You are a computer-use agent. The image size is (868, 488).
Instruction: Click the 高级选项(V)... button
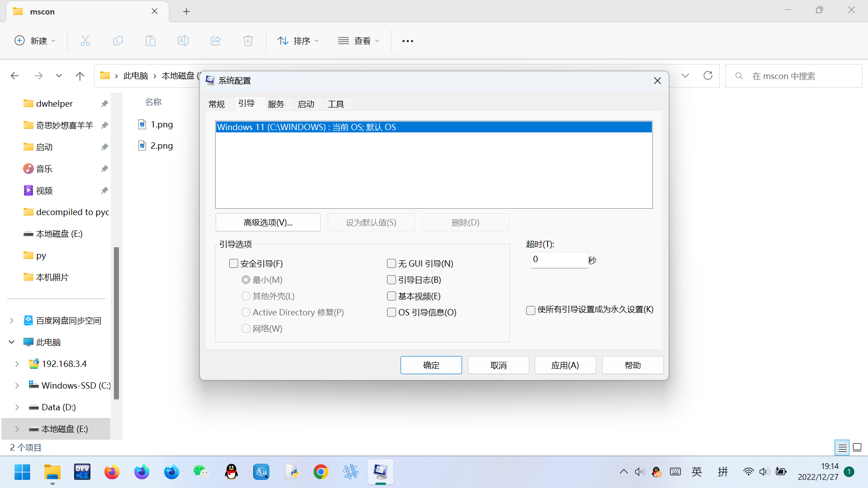click(x=268, y=222)
